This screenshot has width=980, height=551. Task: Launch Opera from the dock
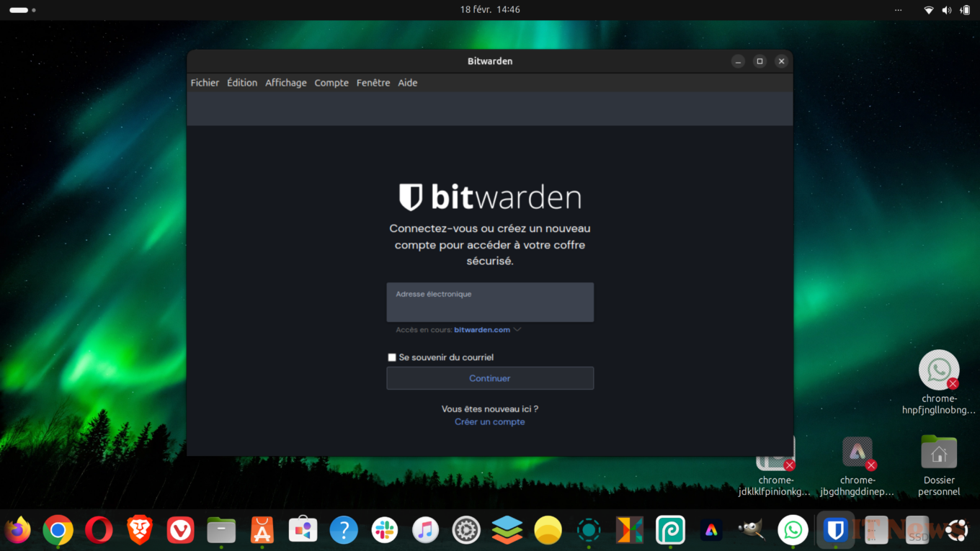coord(99,531)
